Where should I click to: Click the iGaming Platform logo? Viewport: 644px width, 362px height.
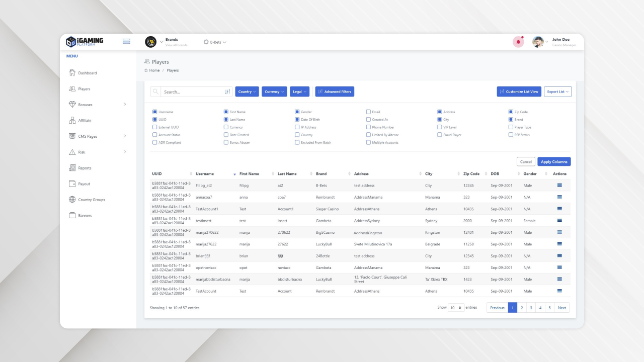(85, 42)
